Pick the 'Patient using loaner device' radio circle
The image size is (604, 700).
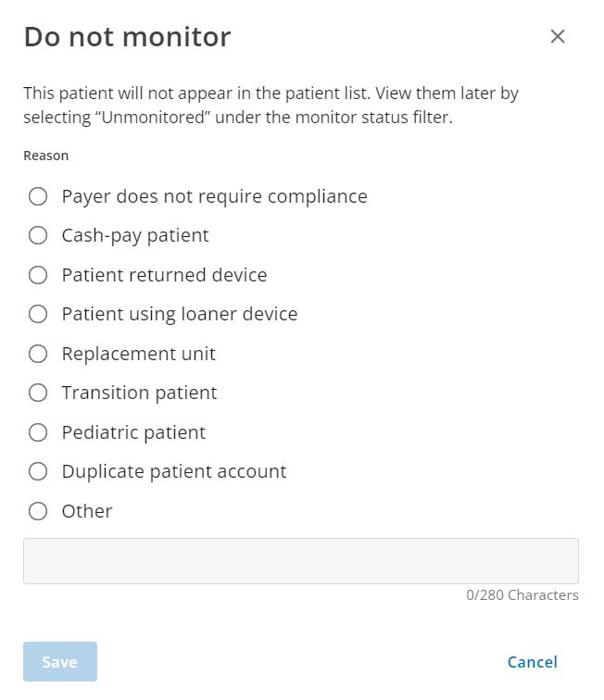[38, 314]
